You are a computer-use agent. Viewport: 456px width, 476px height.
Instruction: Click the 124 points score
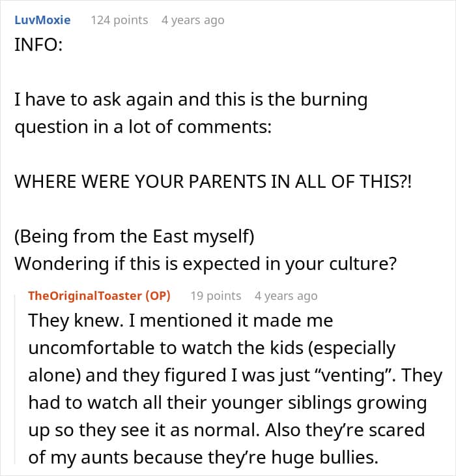[x=119, y=20]
